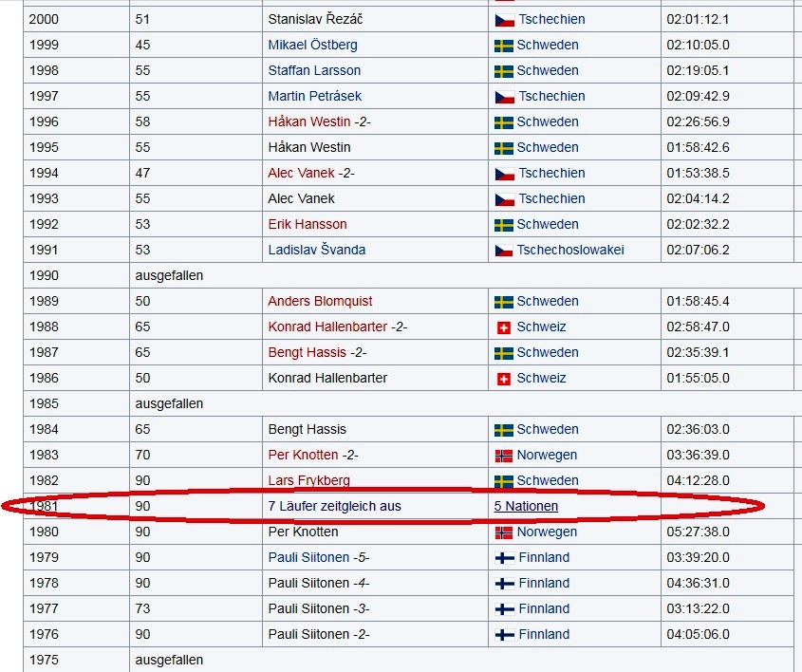Click the Czech flag icon in the 2000 row

point(504,20)
